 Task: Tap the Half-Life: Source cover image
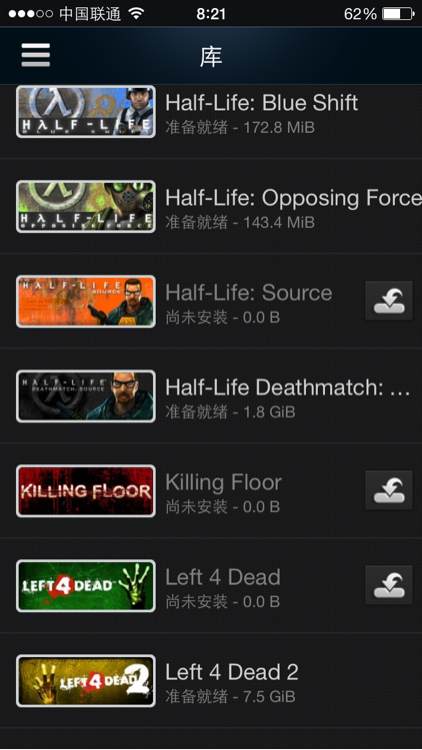(x=86, y=301)
